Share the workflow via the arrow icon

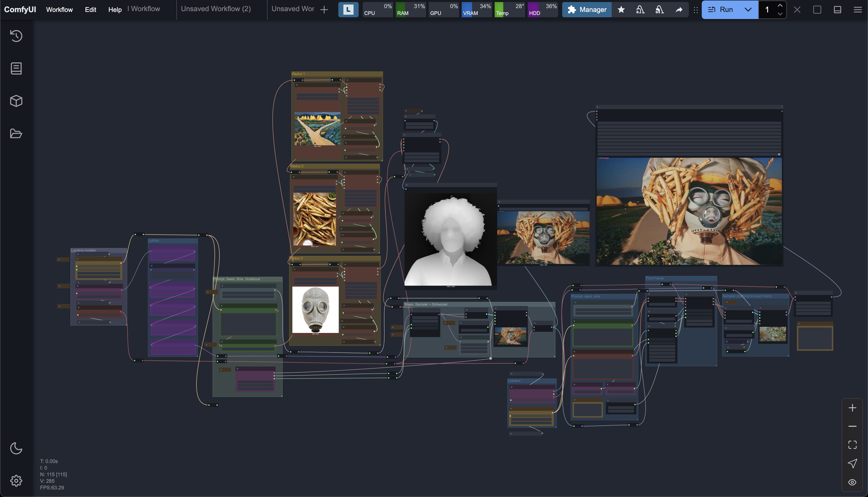coord(680,10)
